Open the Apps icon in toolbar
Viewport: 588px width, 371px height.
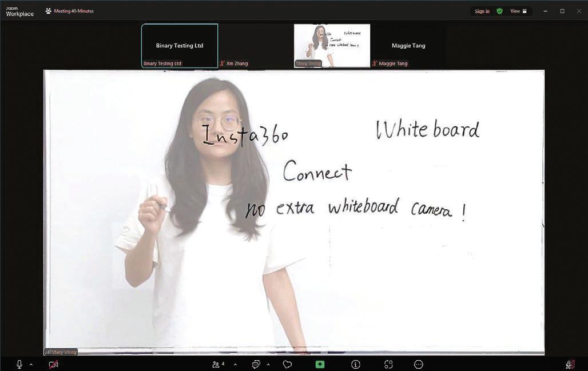pyautogui.click(x=388, y=364)
